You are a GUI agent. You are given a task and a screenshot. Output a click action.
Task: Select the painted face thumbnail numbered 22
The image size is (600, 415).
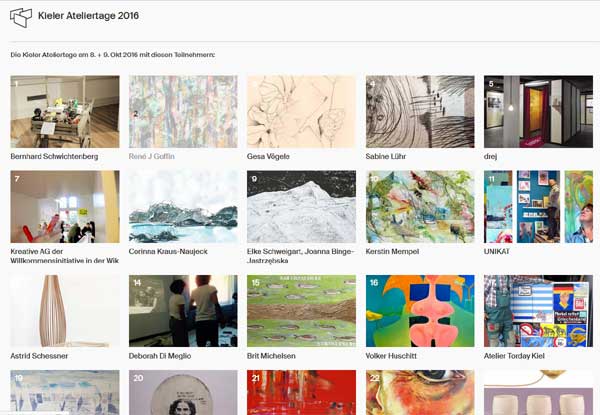click(420, 392)
